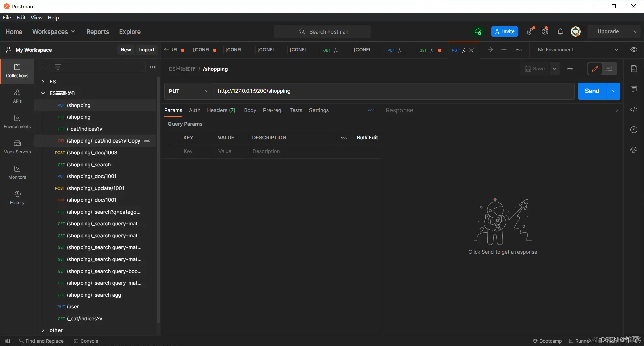The image size is (644, 346).
Task: Open the satellite capture requests icon
Action: (531, 31)
